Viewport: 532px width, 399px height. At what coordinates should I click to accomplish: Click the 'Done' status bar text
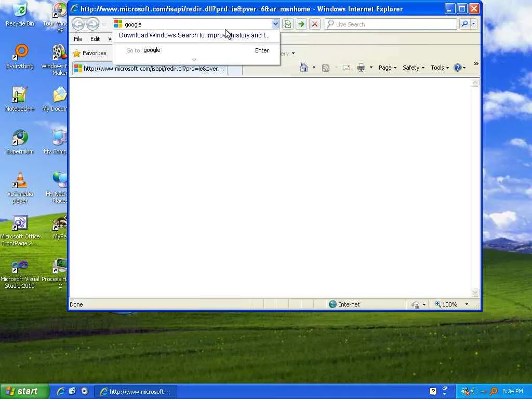click(76, 304)
